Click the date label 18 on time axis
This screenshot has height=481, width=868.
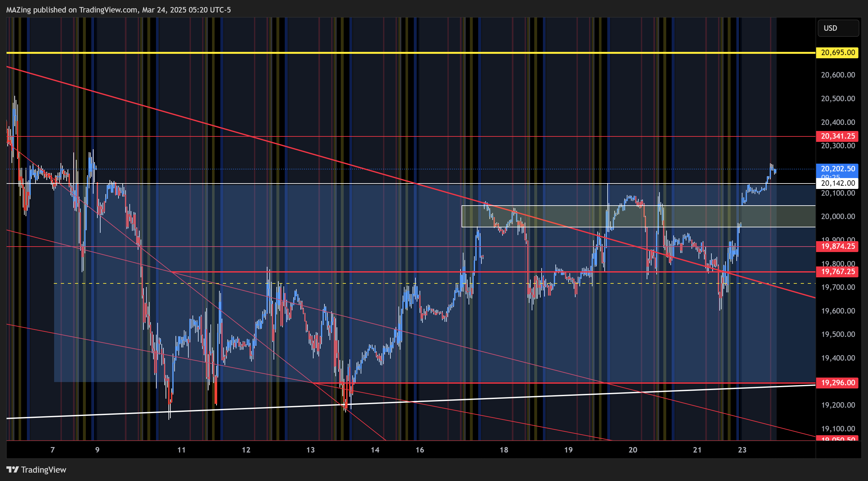pyautogui.click(x=504, y=450)
